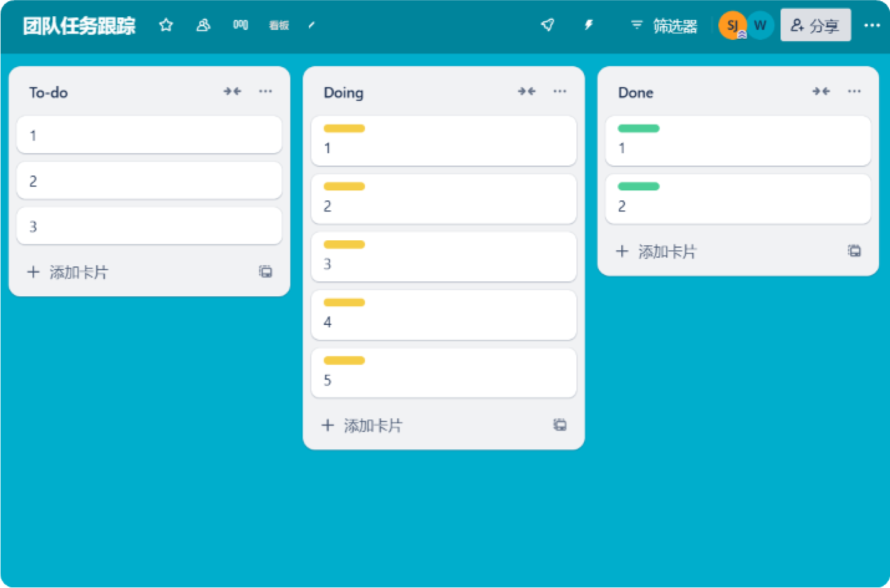The image size is (890, 588).
Task: Open the Power-Ups rocket icon
Action: (548, 26)
